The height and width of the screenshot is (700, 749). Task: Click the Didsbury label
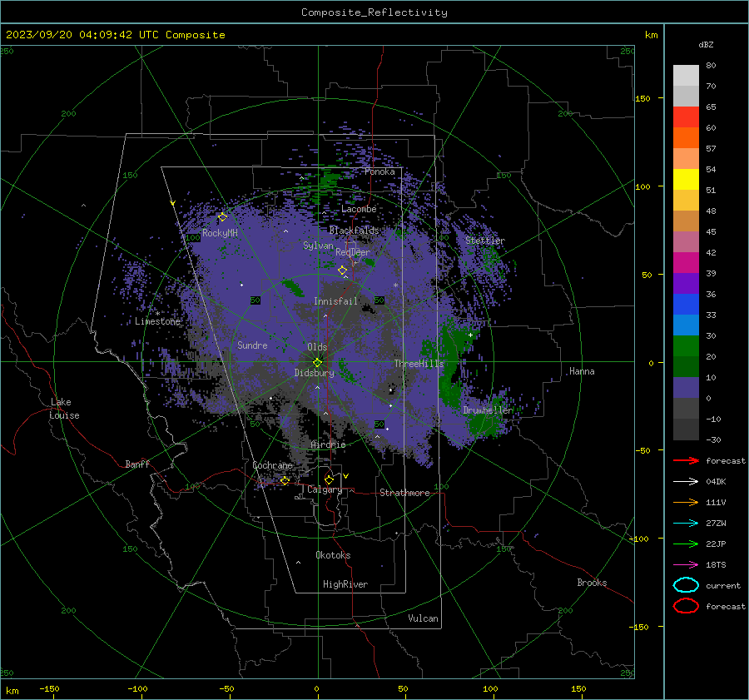(314, 373)
